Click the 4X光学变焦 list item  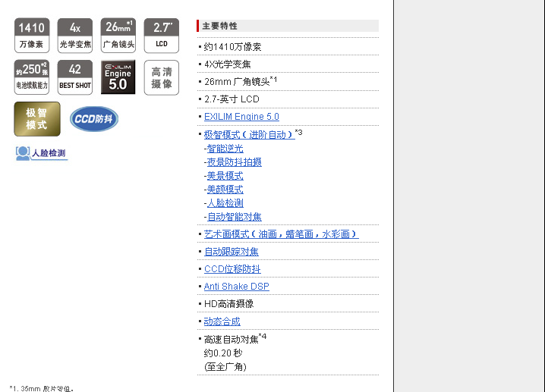pos(227,64)
